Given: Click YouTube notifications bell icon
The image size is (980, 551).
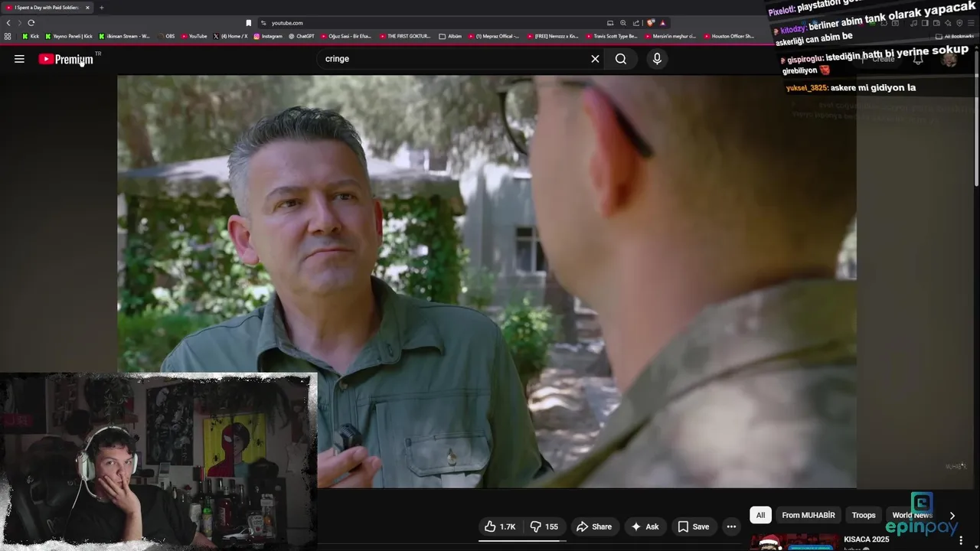Looking at the screenshot, I should [918, 59].
